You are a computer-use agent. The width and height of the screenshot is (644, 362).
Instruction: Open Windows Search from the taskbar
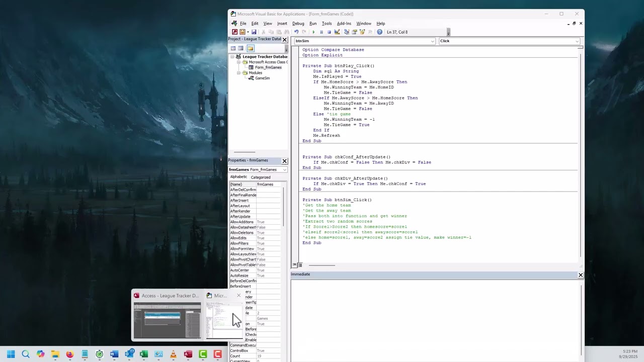(26, 354)
